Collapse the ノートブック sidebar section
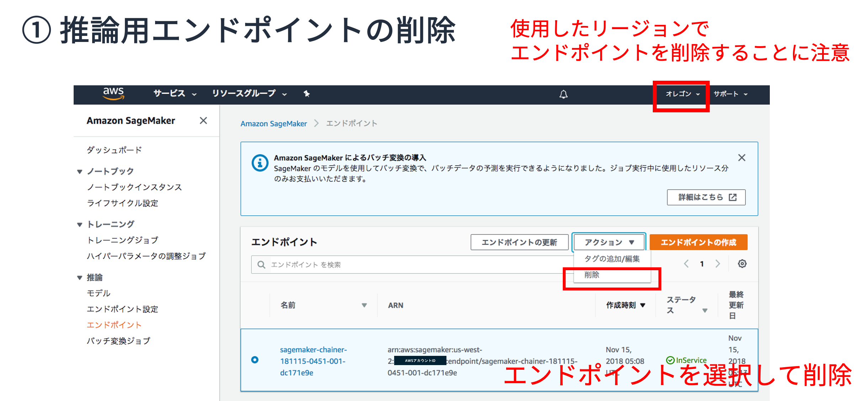 coord(80,172)
